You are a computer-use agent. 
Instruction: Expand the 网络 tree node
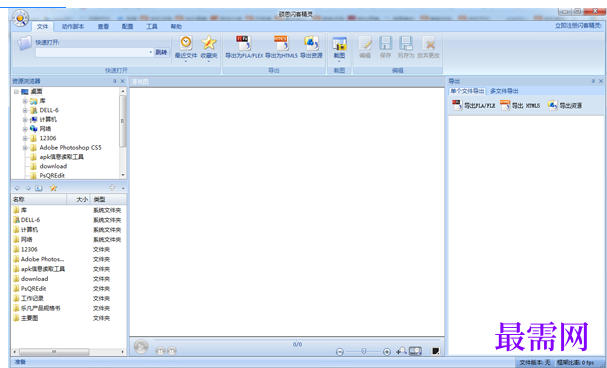click(25, 129)
